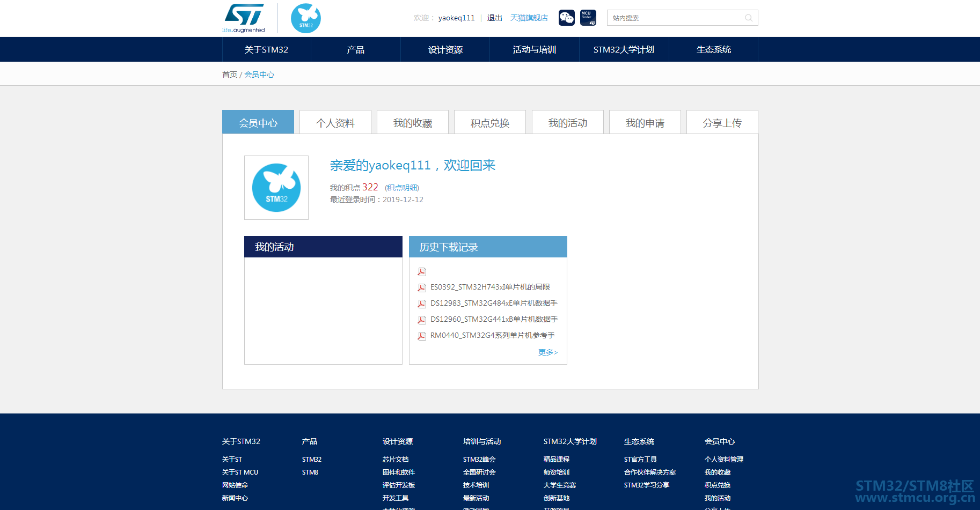The height and width of the screenshot is (510, 980).
Task: Open the 关于ST MCU footer link
Action: (x=240, y=472)
